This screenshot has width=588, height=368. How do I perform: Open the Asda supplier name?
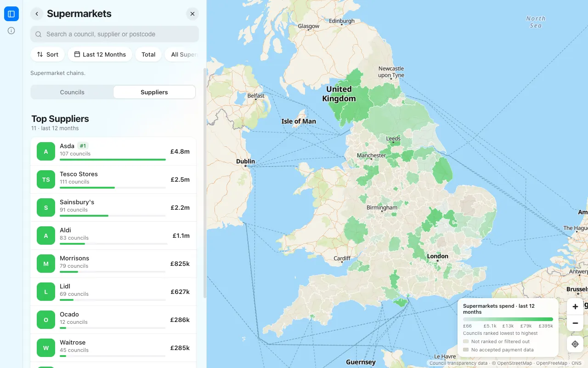tap(67, 146)
